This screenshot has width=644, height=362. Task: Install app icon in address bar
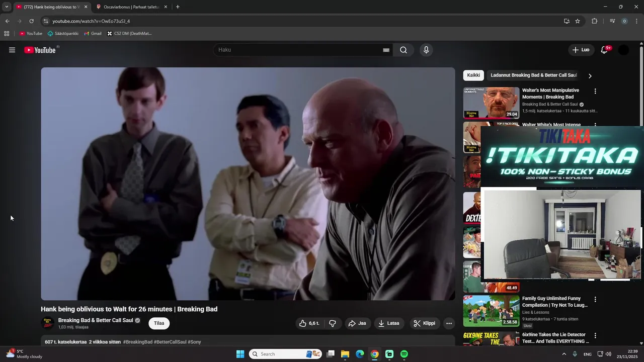pyautogui.click(x=567, y=21)
